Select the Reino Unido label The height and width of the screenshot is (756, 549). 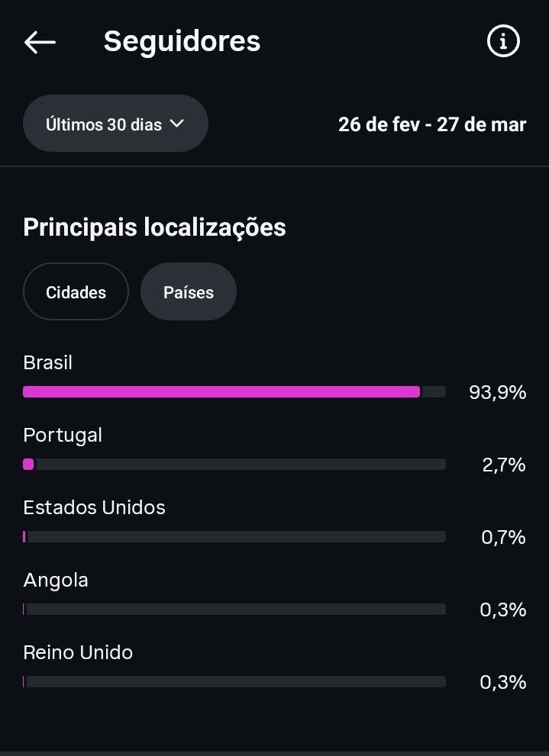(x=78, y=653)
